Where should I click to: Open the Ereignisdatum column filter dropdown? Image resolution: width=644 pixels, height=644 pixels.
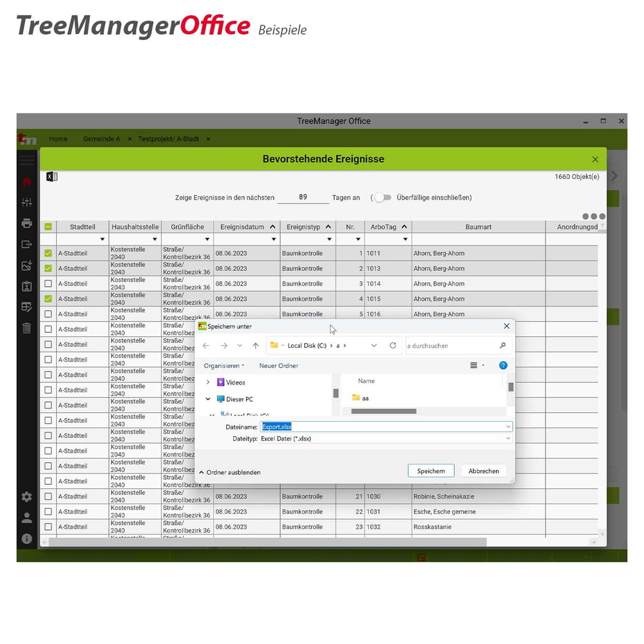tap(274, 240)
